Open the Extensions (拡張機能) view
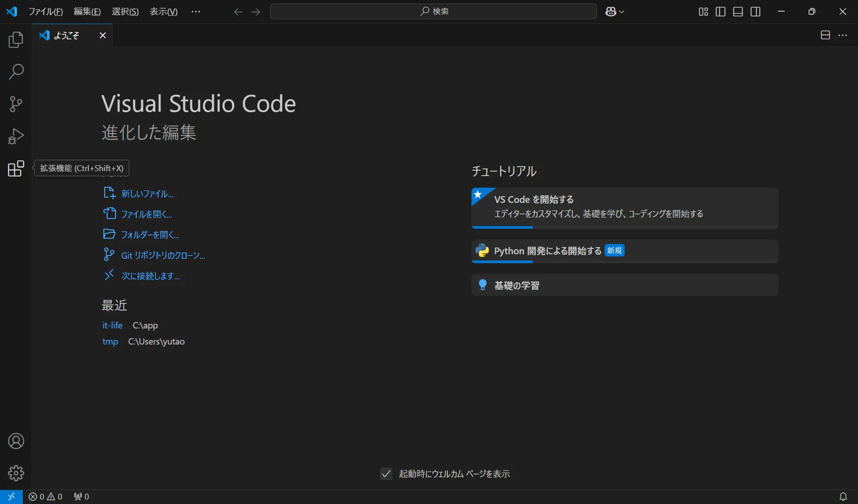This screenshot has width=858, height=504. tap(16, 168)
